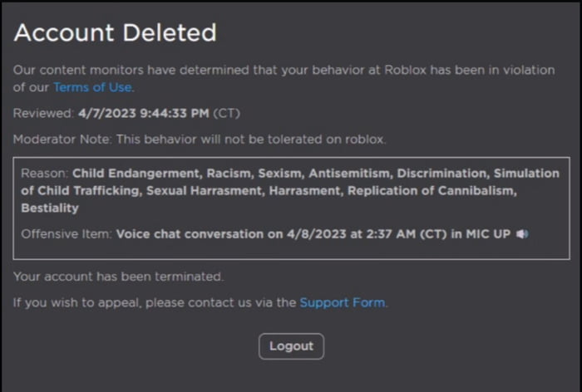Click the (CT) timezone after the reviewed date
The image size is (582, 392).
(x=227, y=112)
